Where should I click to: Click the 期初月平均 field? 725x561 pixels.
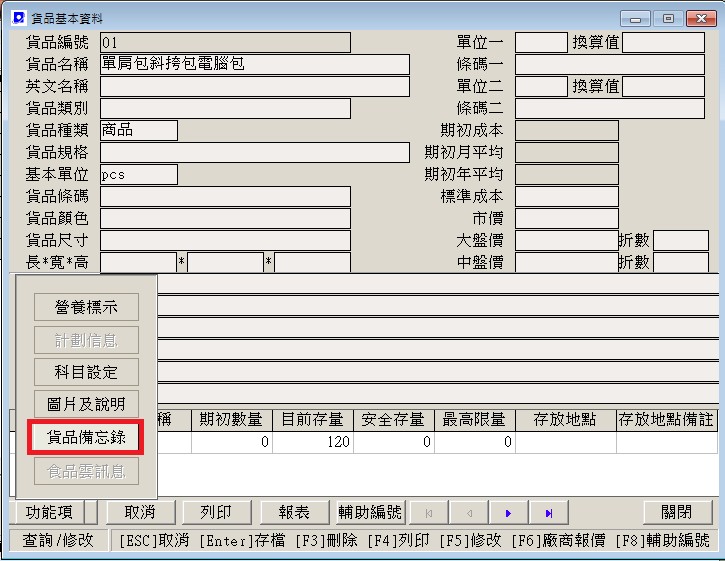(x=567, y=152)
